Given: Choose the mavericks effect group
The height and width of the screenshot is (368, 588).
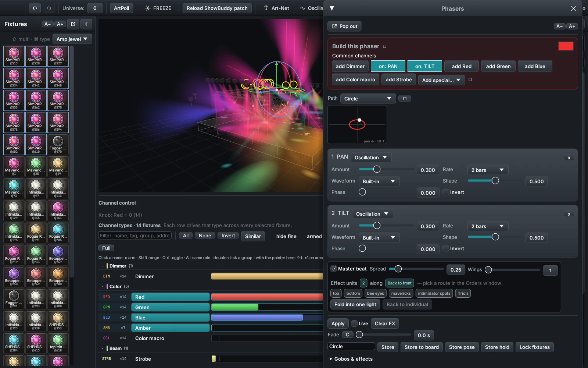Looking at the screenshot, I should [401, 293].
